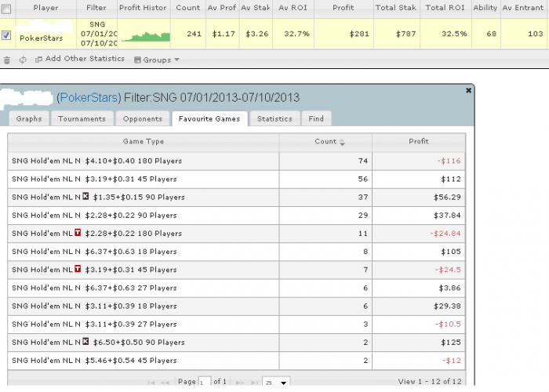Switch to the Opponents tab
Image resolution: width=549 pixels, height=392 pixels.
[143, 118]
